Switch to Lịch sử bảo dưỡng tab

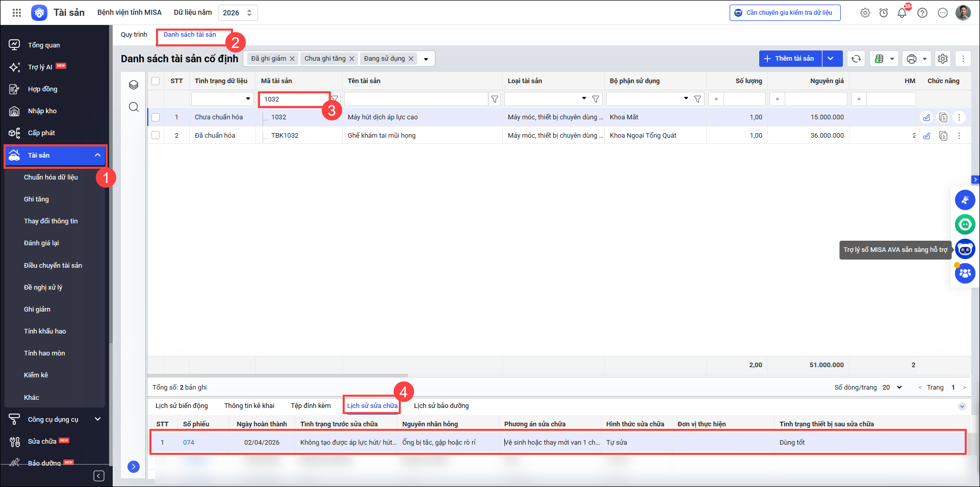click(x=441, y=406)
